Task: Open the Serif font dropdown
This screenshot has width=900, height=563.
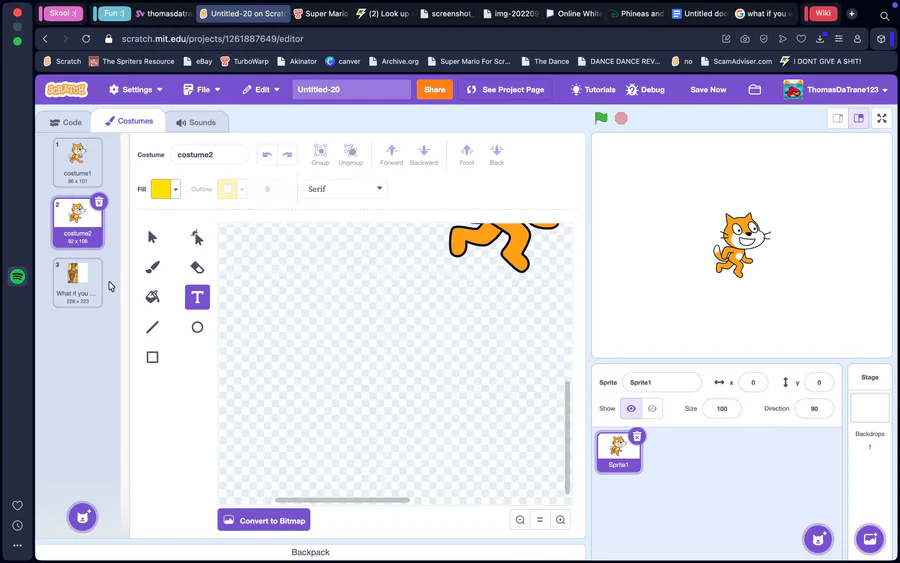Action: [x=345, y=189]
